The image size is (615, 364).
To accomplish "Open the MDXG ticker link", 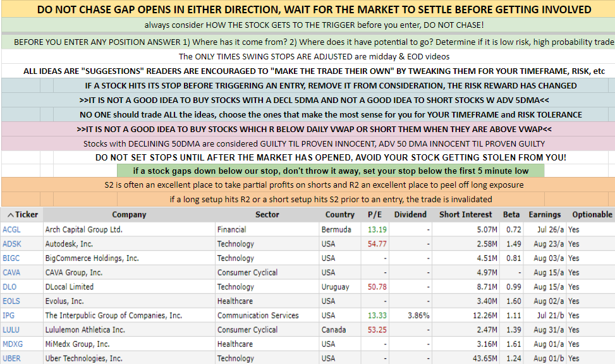I will [x=13, y=344].
